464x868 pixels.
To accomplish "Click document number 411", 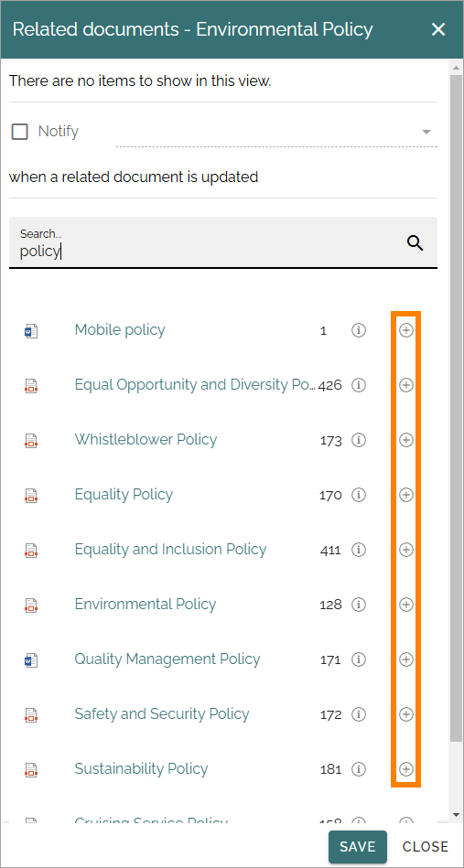I will pos(330,551).
